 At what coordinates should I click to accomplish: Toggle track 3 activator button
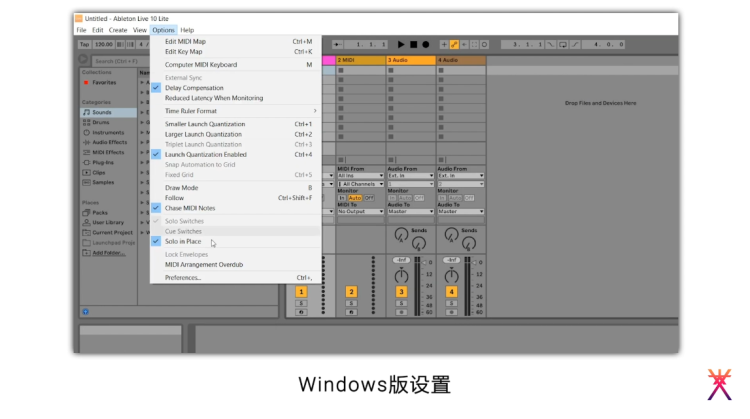click(401, 292)
